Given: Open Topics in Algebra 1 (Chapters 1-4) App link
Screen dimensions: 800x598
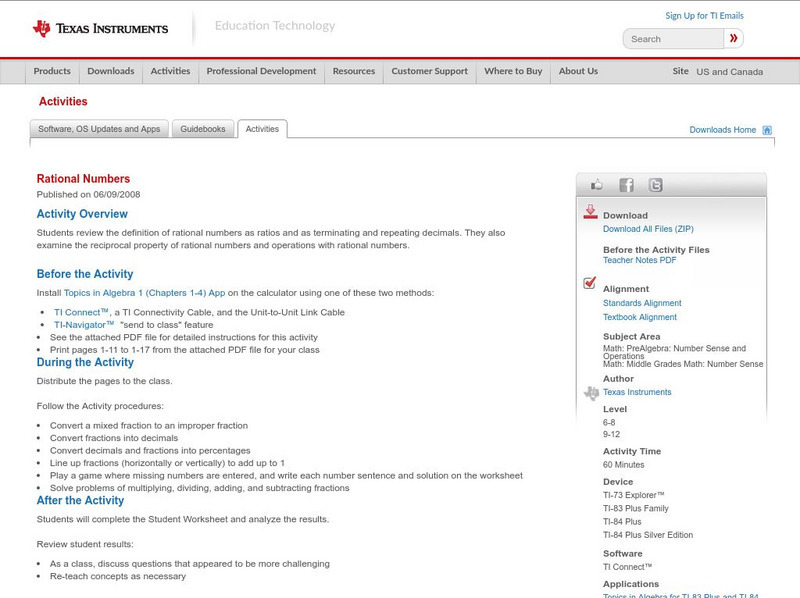Looking at the screenshot, I should [144, 293].
